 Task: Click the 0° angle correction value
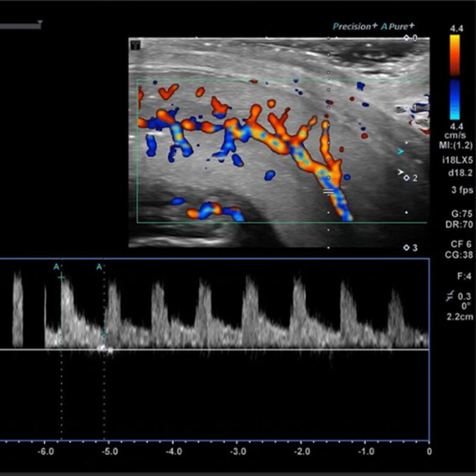pos(466,306)
